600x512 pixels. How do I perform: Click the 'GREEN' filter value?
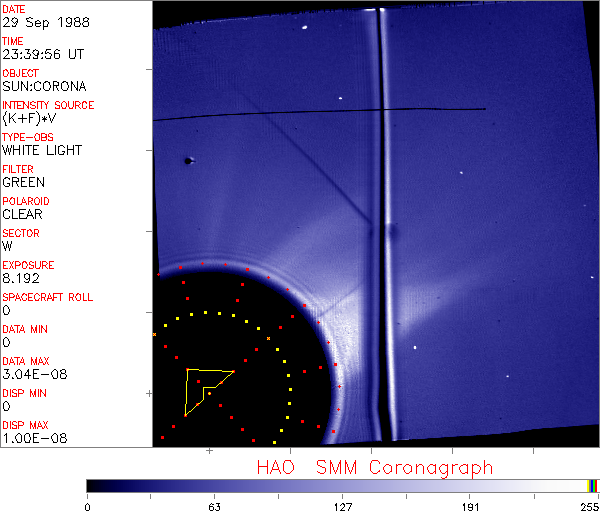click(23, 182)
